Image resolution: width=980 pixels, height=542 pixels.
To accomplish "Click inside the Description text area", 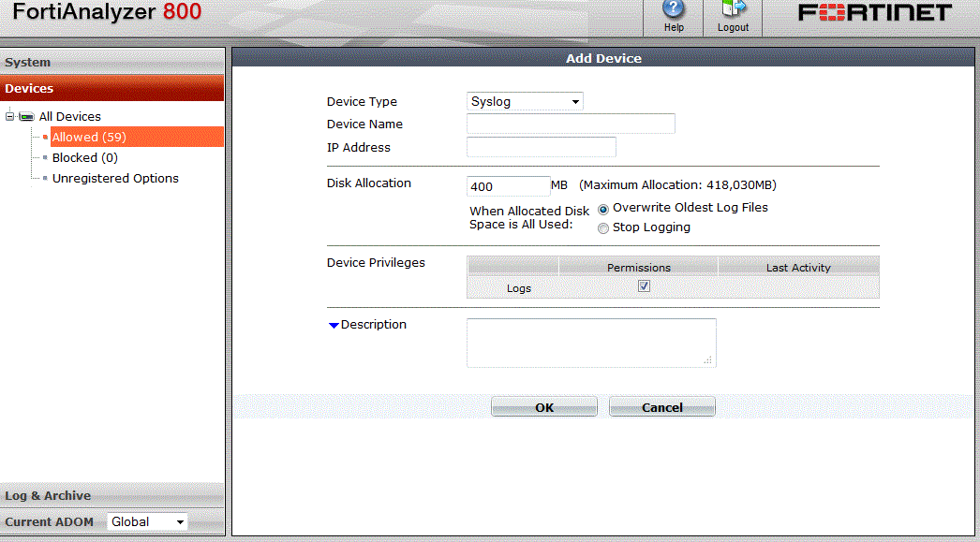I will (591, 343).
